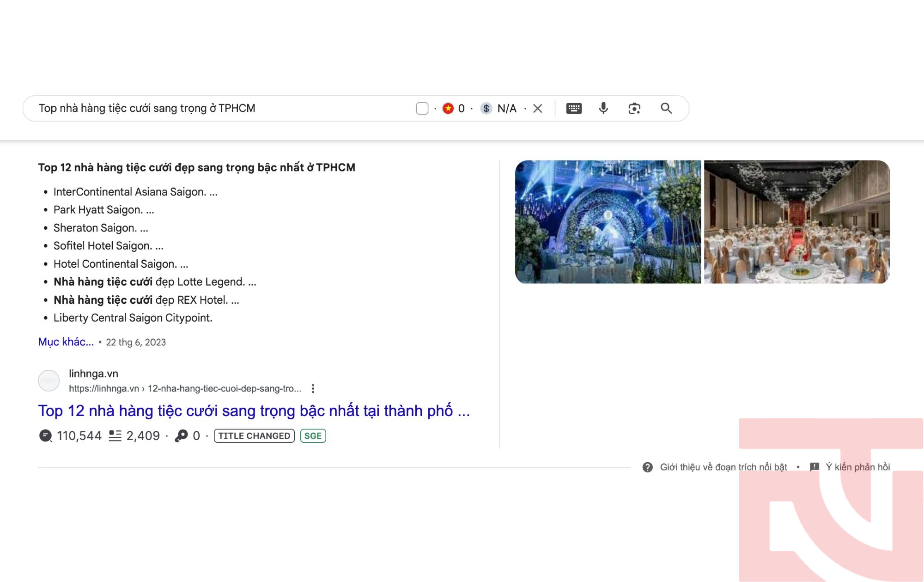Select "Park Hyatt Saigon" list item
Viewport: 924px width, 582px height.
pos(104,210)
